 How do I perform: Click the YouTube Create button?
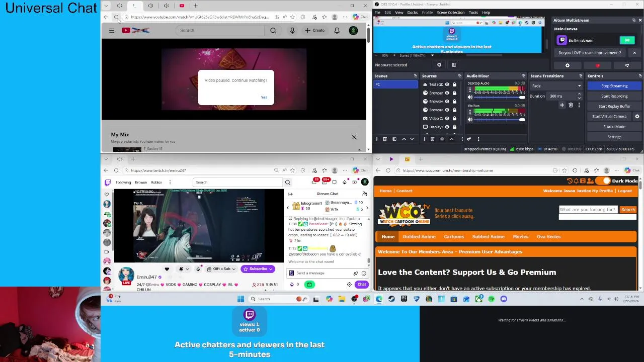(315, 31)
